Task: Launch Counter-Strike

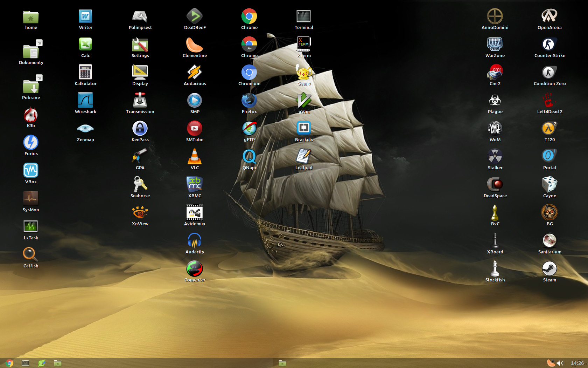Action: click(549, 45)
